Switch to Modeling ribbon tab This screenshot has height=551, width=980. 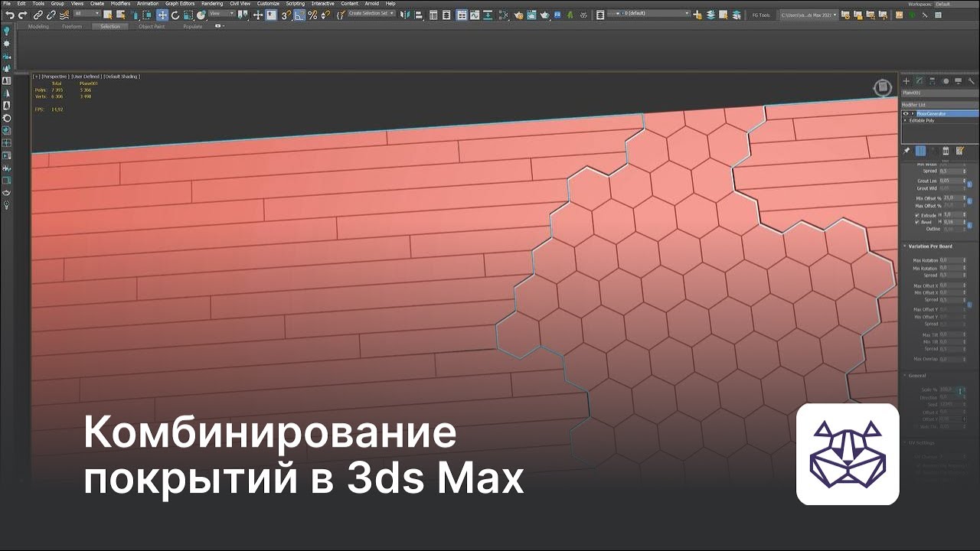click(38, 26)
